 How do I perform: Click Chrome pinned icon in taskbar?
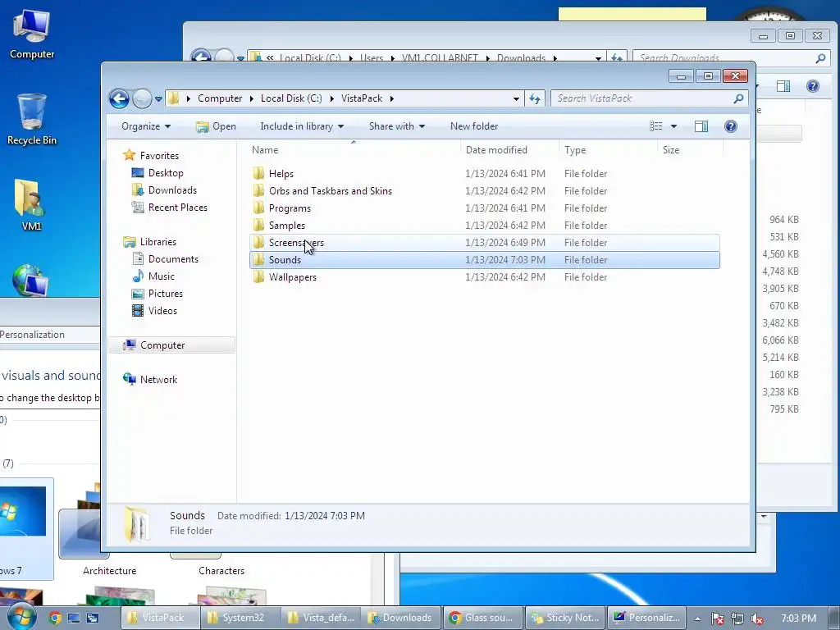click(55, 618)
